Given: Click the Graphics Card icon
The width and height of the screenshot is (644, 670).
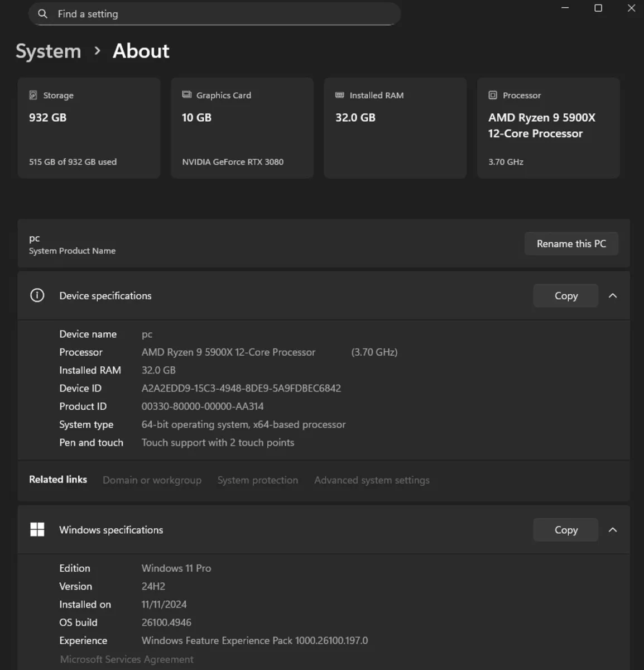Looking at the screenshot, I should pos(186,95).
